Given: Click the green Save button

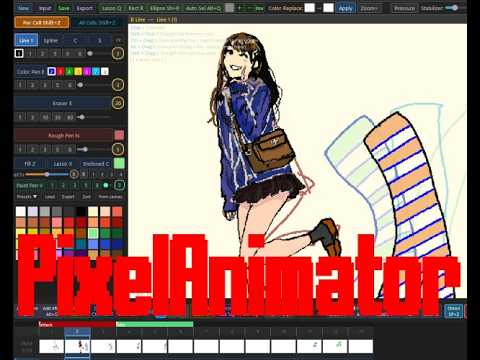Looking at the screenshot, I should click(64, 8).
